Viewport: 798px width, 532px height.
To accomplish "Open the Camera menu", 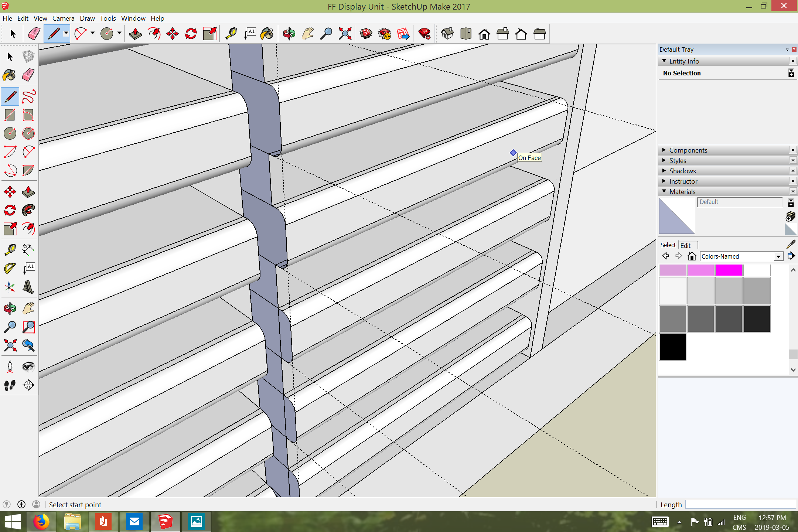I will coord(63,18).
